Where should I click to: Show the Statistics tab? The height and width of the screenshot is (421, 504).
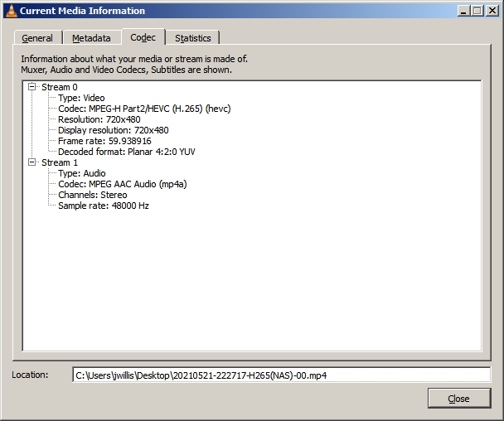[193, 38]
